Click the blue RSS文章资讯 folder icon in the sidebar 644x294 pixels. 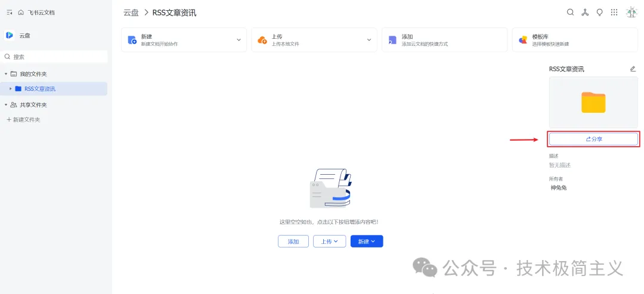[x=18, y=89]
